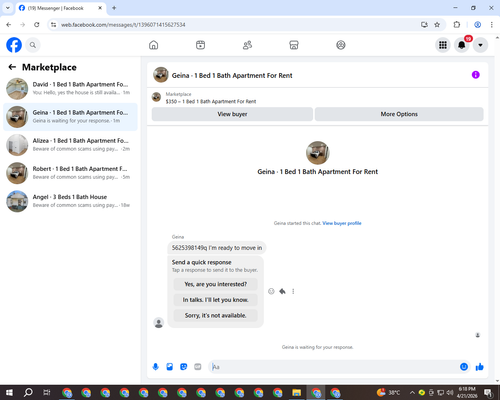The image size is (500, 400).
Task: Open Robert's apartment conversation
Action: point(70,173)
